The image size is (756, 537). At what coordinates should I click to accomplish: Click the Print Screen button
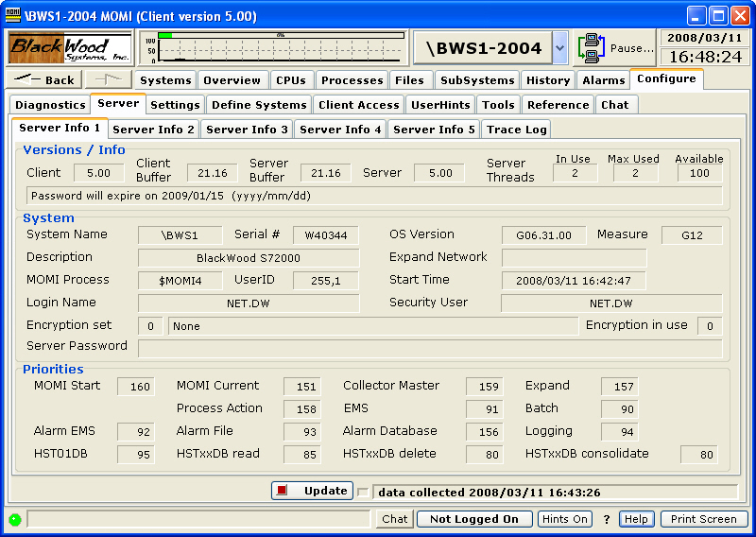[704, 519]
